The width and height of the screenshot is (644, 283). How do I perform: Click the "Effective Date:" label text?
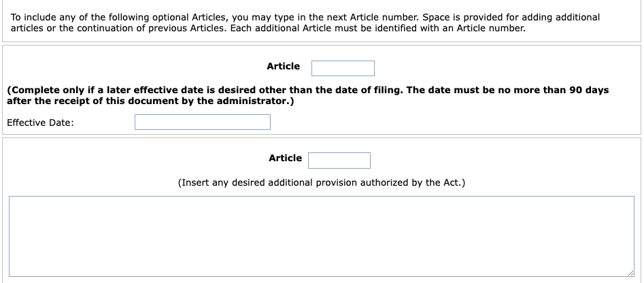tap(40, 123)
